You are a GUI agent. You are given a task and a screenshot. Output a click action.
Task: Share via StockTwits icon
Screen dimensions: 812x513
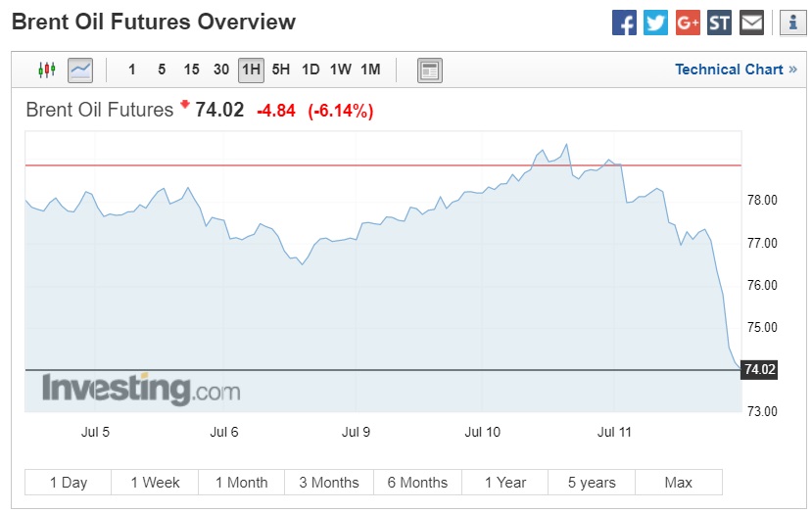coord(719,23)
